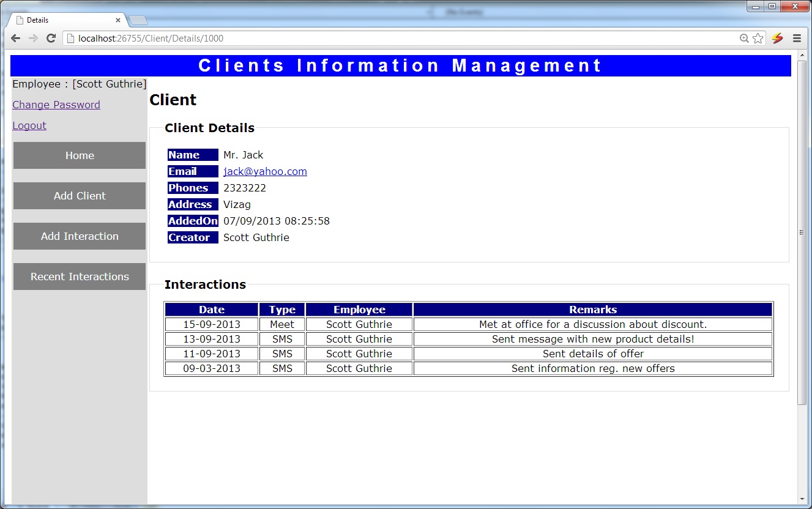812x509 pixels.
Task: Click the Creator field label
Action: 193,237
